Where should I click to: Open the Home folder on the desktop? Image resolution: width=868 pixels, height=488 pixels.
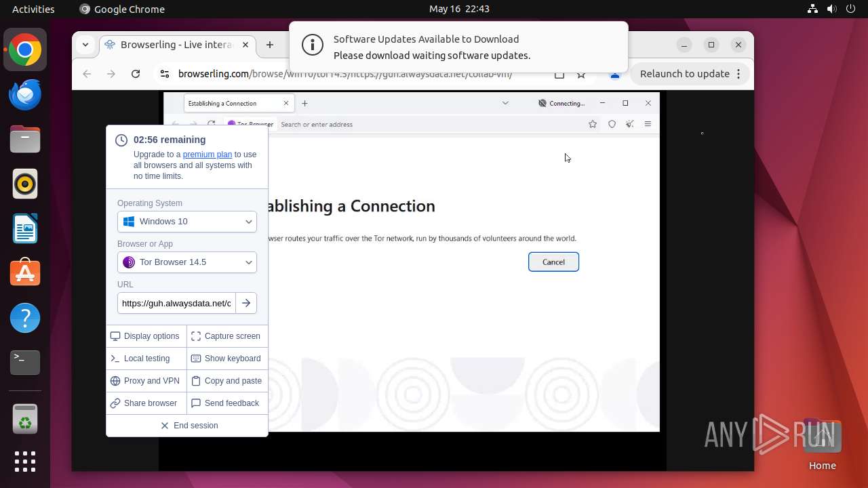822,446
